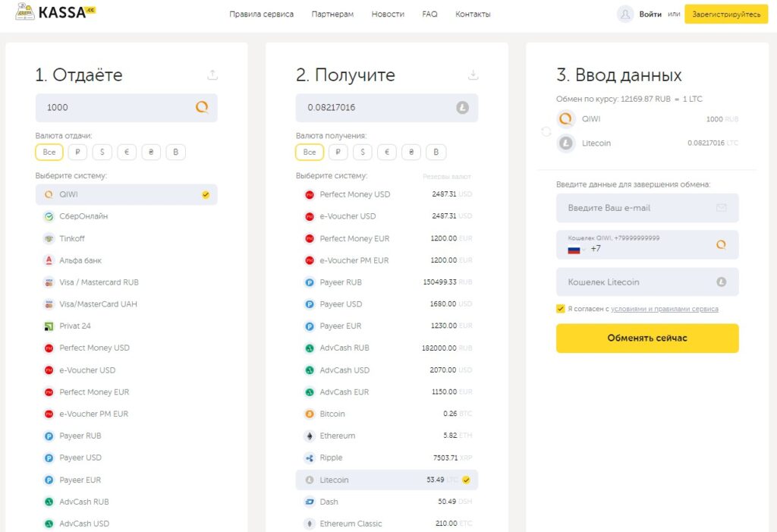Select Visa/MasterCard UAH in give list
The width and height of the screenshot is (777, 532).
click(127, 304)
